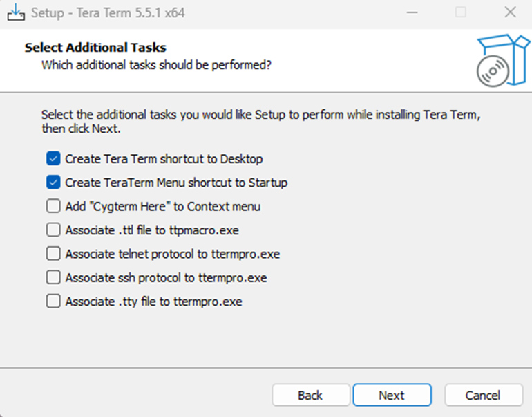
Task: Close the Setup window with X
Action: pos(510,12)
